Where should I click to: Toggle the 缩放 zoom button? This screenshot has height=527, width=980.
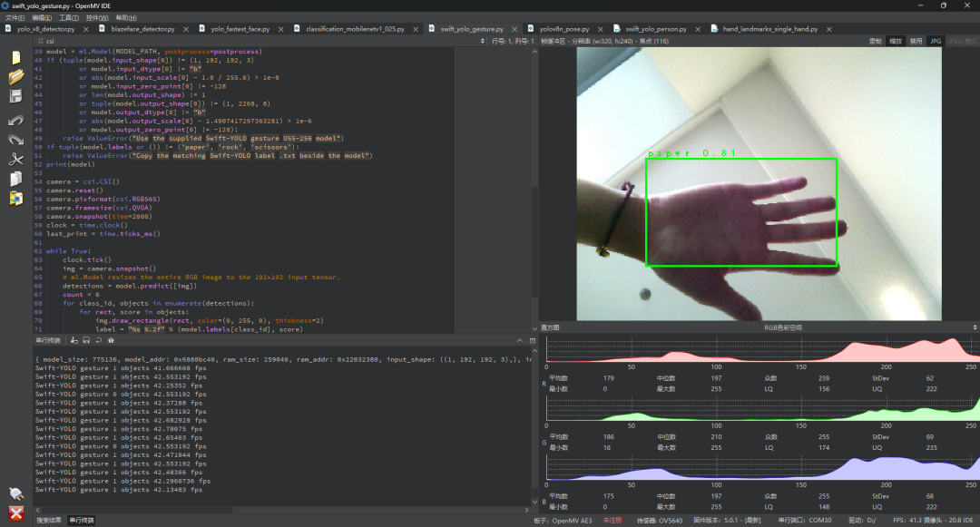[x=896, y=41]
